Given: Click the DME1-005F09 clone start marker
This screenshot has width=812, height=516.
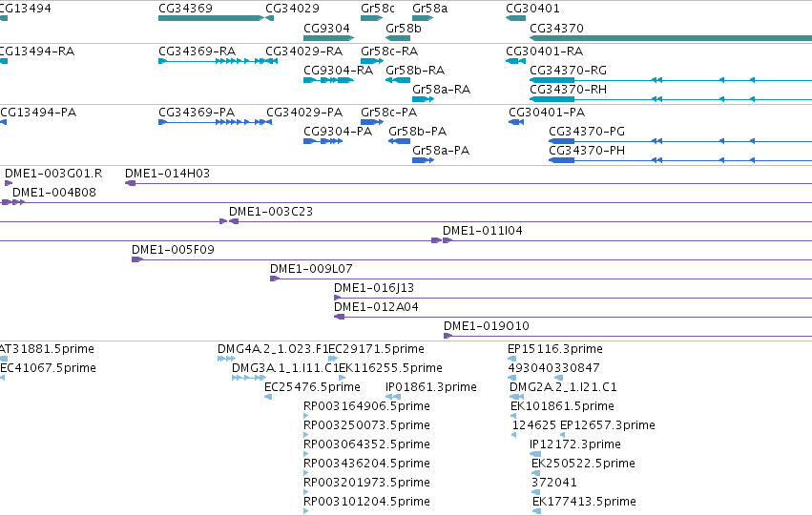Looking at the screenshot, I should [137, 259].
